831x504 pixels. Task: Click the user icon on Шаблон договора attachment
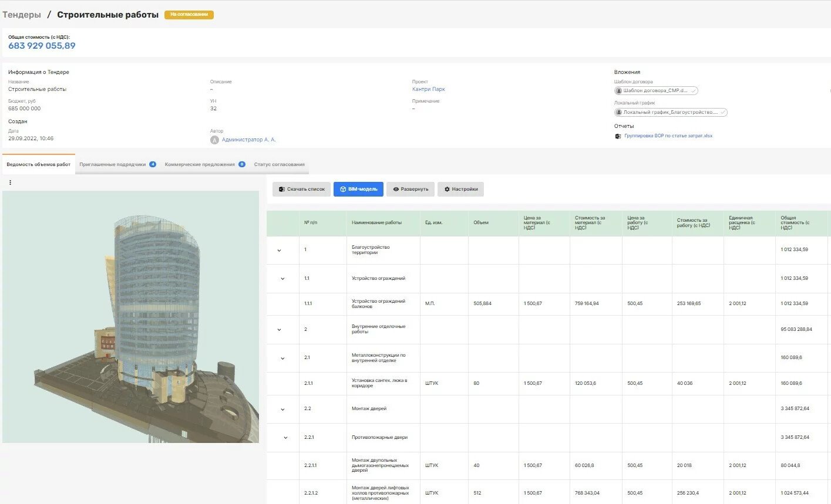pyautogui.click(x=619, y=91)
